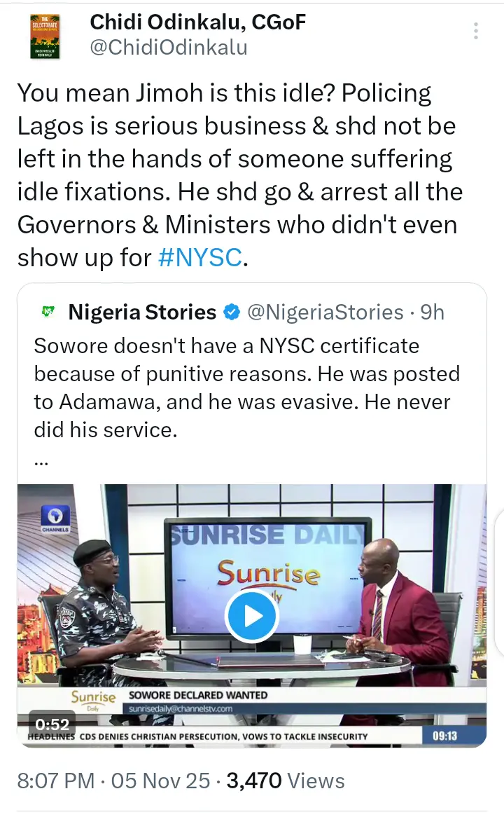
Task: Expand the quoted tweet's truncated text ellipsis
Action: click(41, 462)
